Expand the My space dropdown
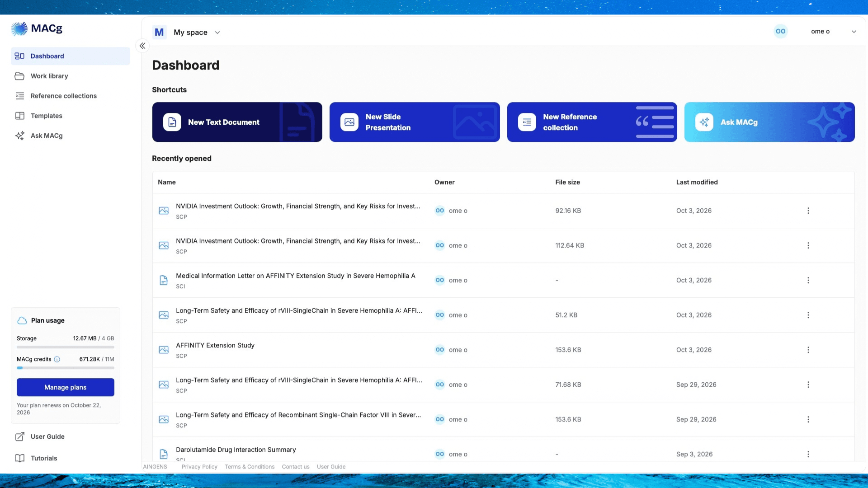The height and width of the screenshot is (488, 868). pos(197,32)
